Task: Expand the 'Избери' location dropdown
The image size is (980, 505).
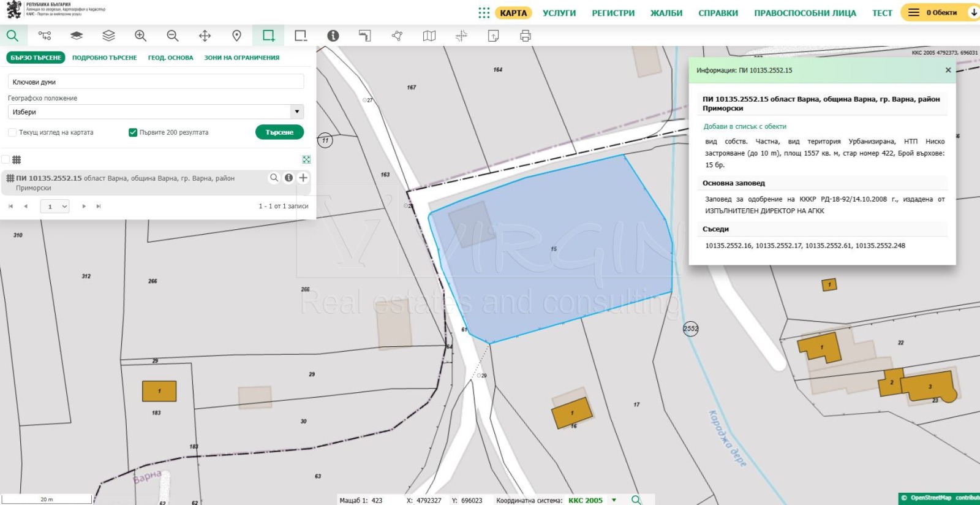Action: [156, 112]
